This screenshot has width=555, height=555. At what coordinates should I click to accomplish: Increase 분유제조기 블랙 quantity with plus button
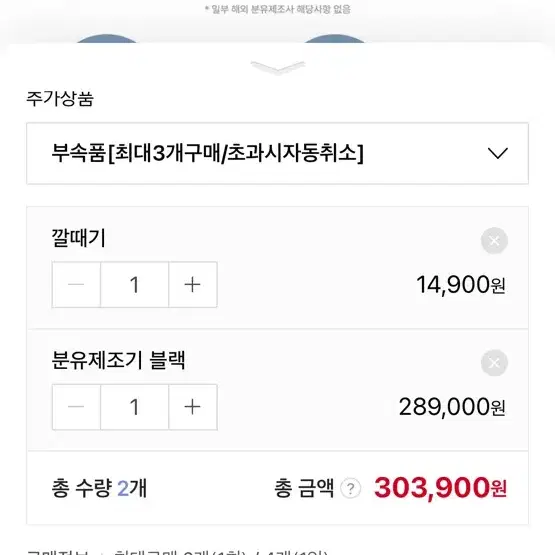click(x=193, y=407)
